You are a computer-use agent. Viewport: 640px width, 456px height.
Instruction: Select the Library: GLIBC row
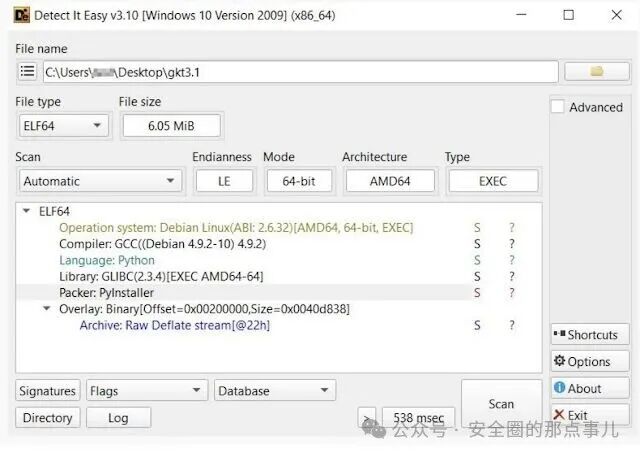tap(161, 276)
